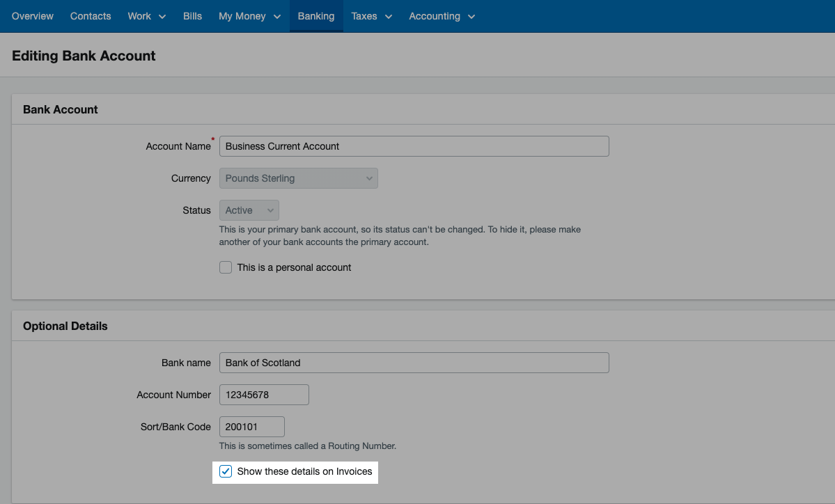Edit the Bank name field
Screen dimensions: 835x504
[x=414, y=363]
